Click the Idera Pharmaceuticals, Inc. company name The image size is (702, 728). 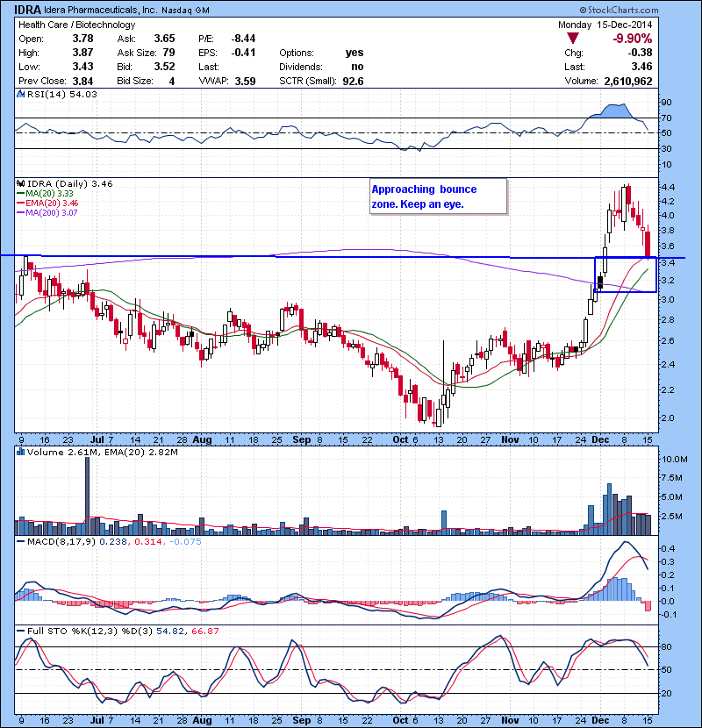(101, 10)
